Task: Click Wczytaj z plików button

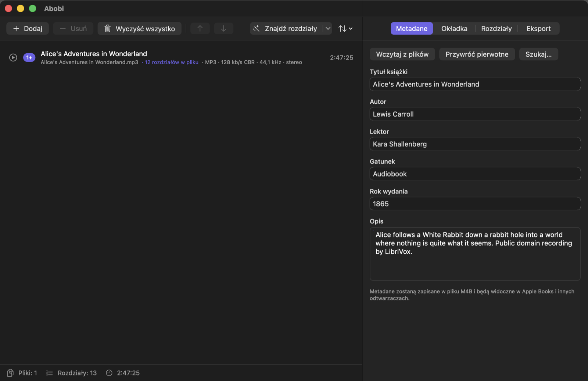Action: point(402,54)
